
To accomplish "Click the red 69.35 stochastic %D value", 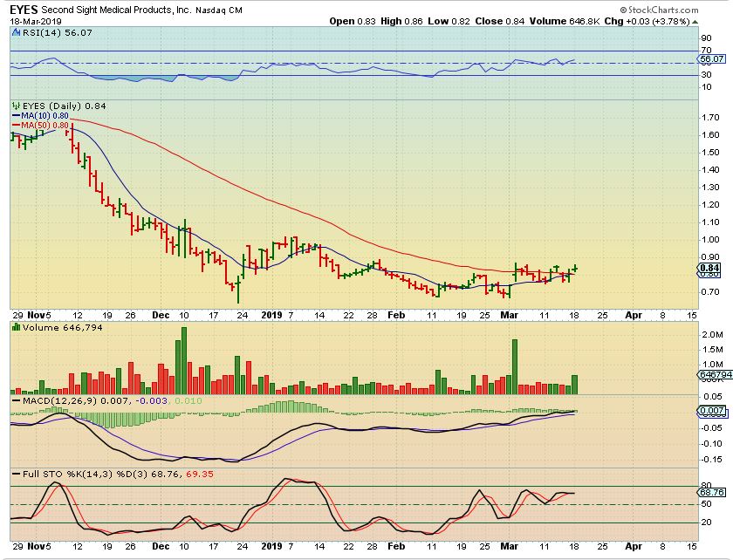I will tap(200, 474).
